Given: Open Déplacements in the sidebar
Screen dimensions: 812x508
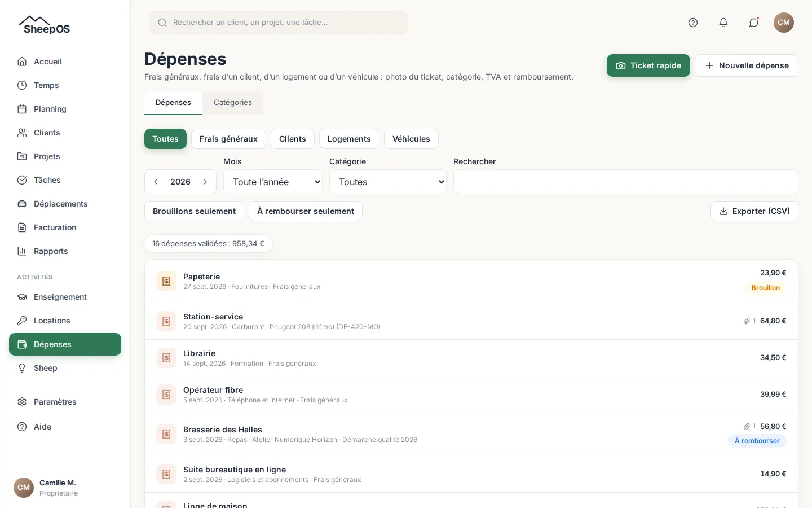Looking at the screenshot, I should coord(65,204).
